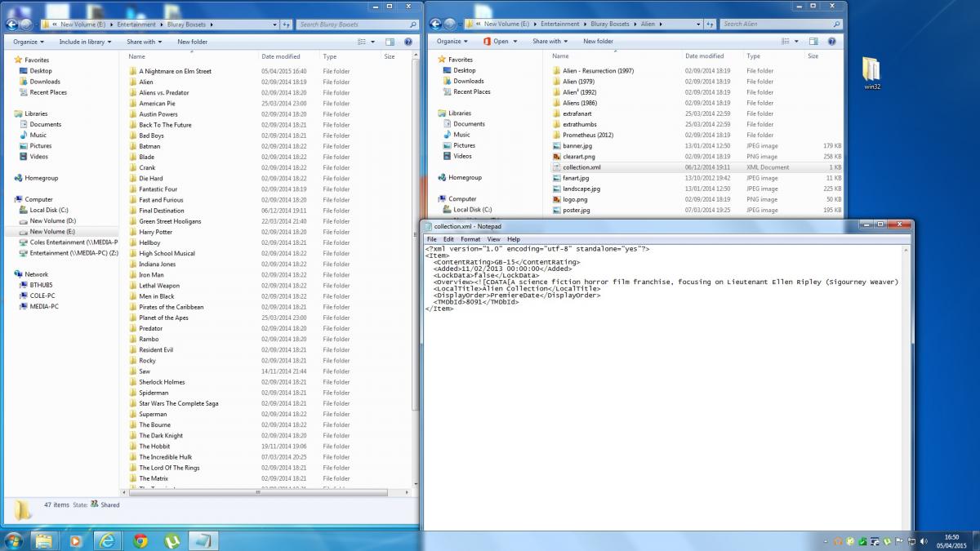Open the Format menu in Notepad
The height and width of the screenshot is (551, 980).
(470, 239)
